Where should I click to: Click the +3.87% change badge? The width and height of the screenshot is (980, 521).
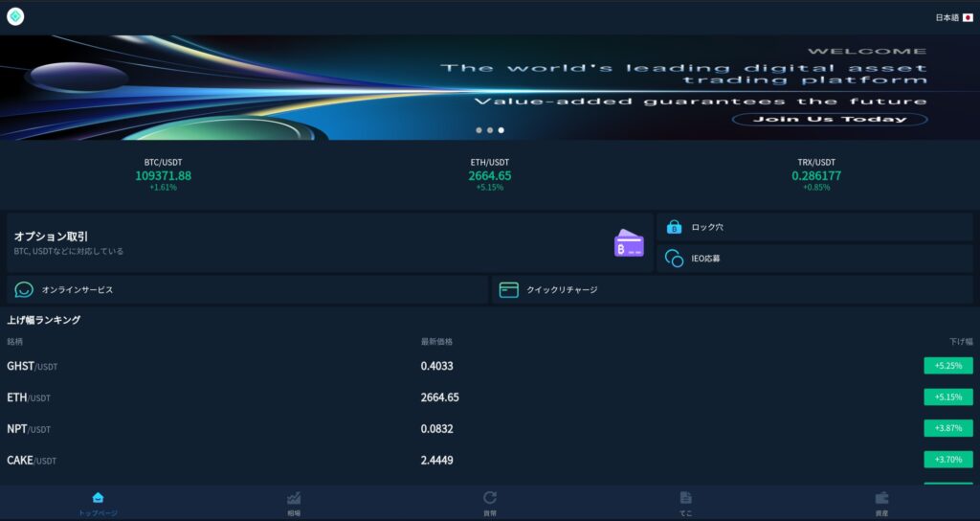(948, 428)
